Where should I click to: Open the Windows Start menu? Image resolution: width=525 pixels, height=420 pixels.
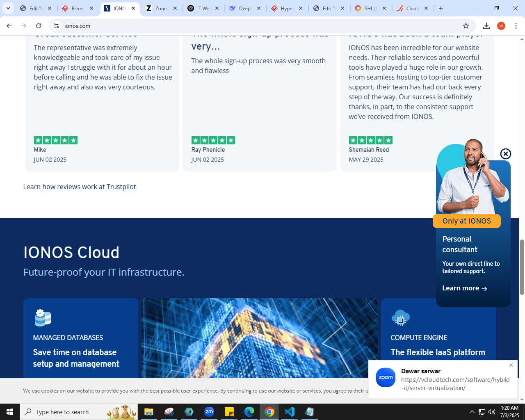[x=10, y=412]
